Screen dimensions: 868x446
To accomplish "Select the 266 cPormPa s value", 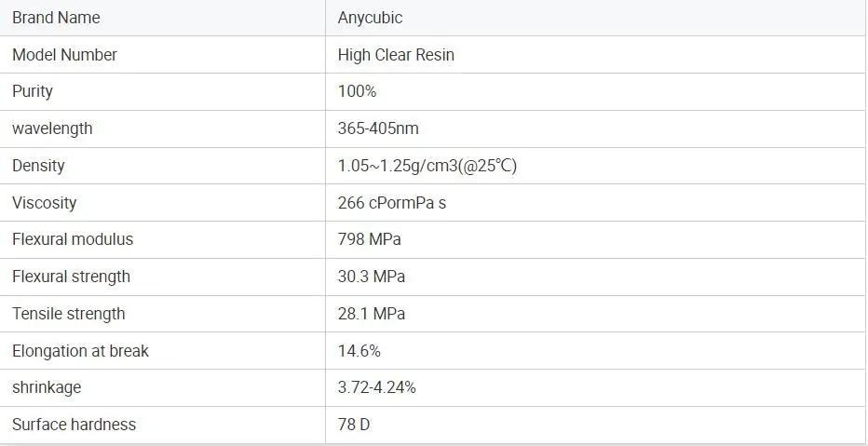I will click(392, 203).
